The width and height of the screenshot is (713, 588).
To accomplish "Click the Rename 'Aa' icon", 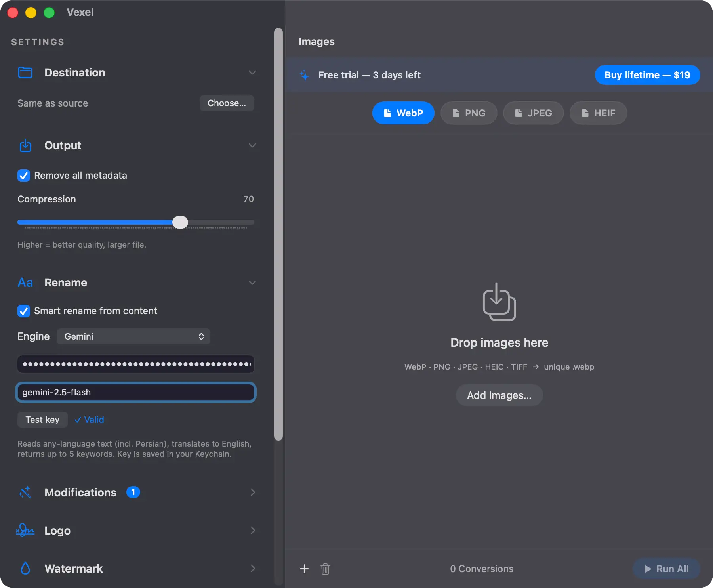I will coord(25,283).
